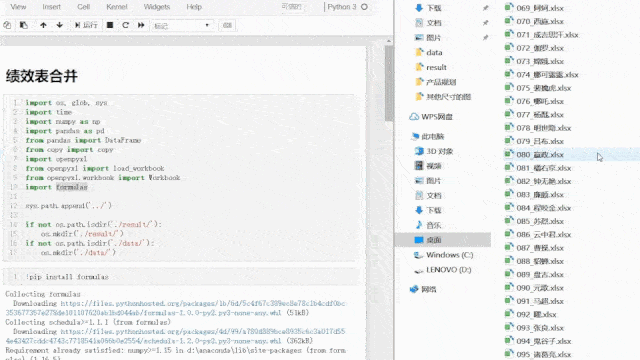
Task: Open the Widgets menu
Action: click(157, 7)
